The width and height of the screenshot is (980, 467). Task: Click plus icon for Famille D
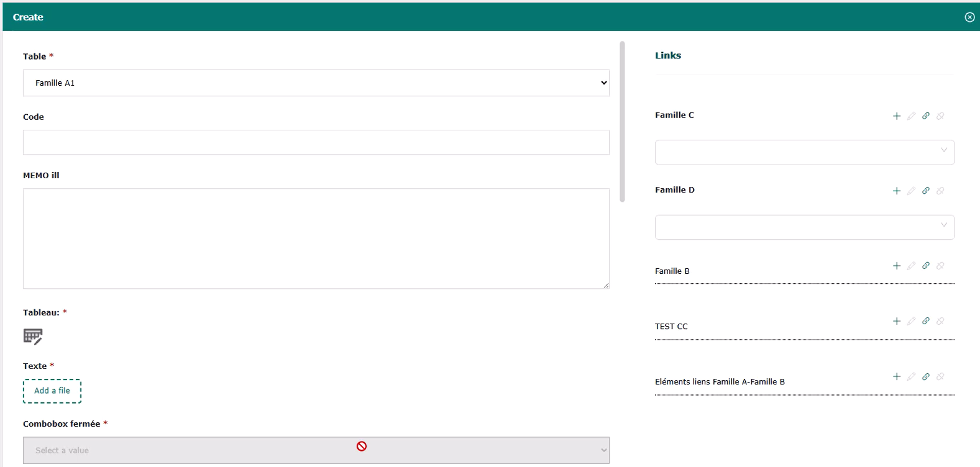896,191
